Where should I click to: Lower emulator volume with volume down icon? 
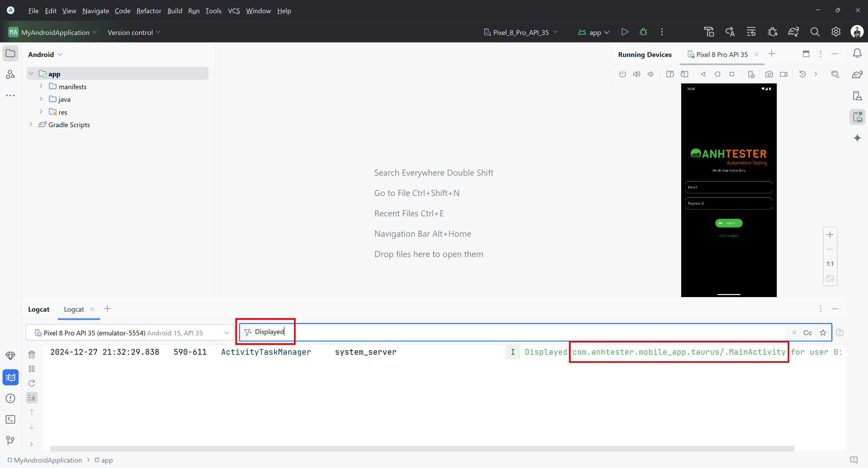pyautogui.click(x=651, y=74)
